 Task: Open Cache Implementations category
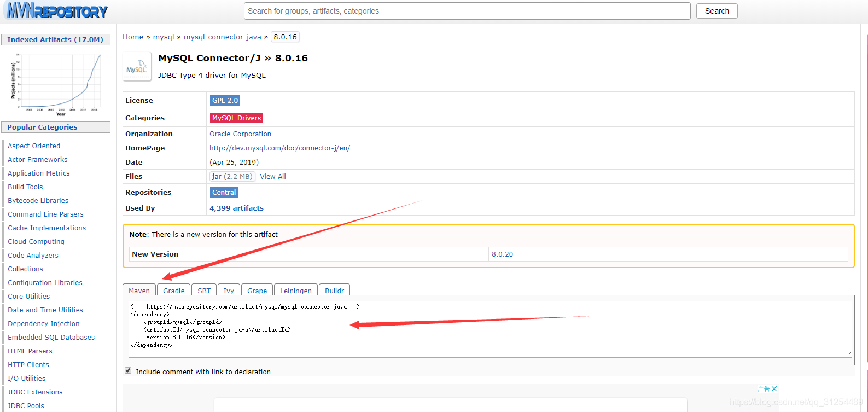[46, 228]
